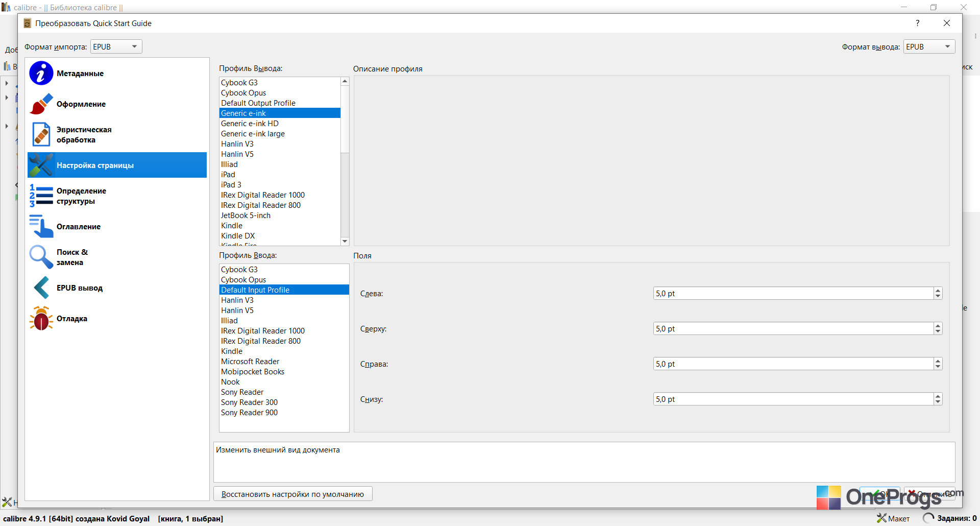
Task: Select the Generic e-ink large profile
Action: pyautogui.click(x=280, y=133)
